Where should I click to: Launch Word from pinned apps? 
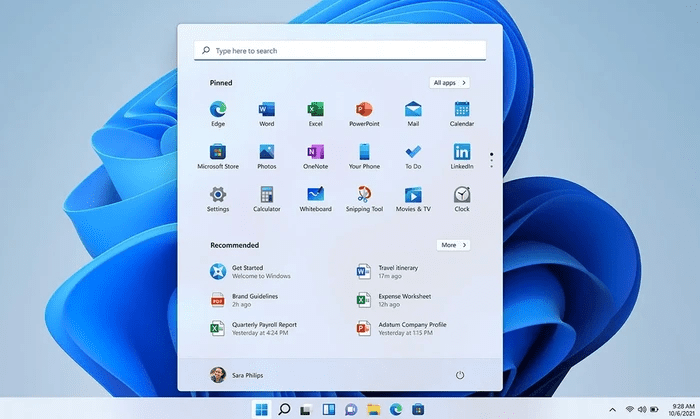[x=267, y=114]
